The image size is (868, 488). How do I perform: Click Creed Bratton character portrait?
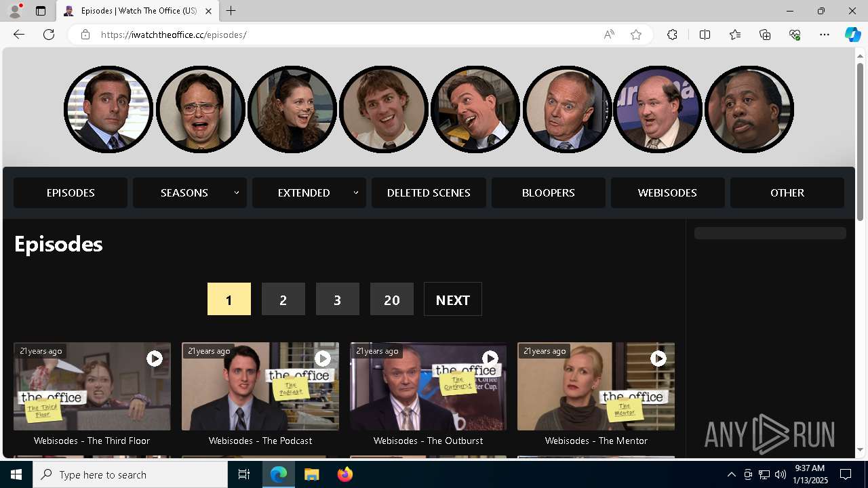pyautogui.click(x=566, y=109)
